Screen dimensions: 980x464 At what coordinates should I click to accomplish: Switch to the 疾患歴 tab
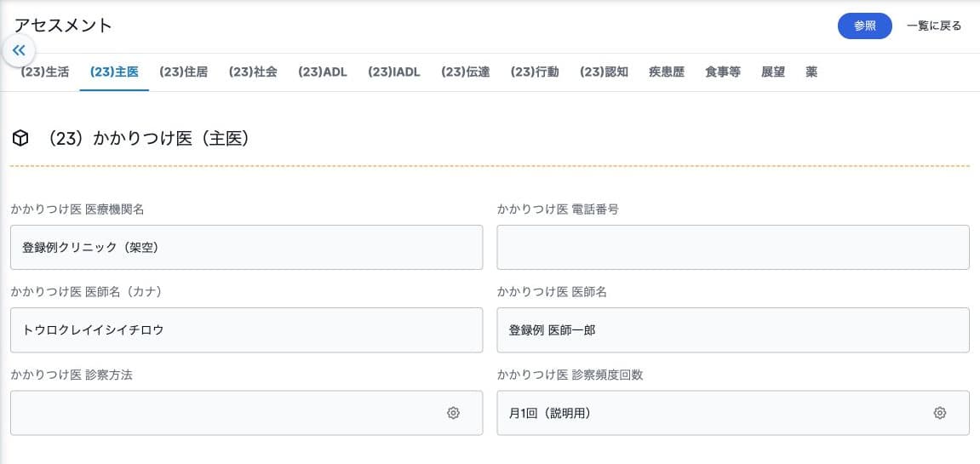pos(667,72)
